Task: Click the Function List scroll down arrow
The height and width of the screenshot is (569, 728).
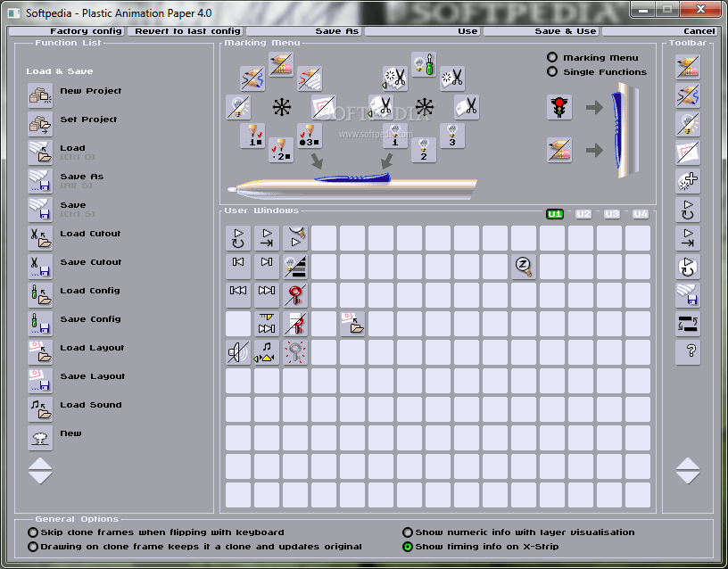Action: click(40, 478)
